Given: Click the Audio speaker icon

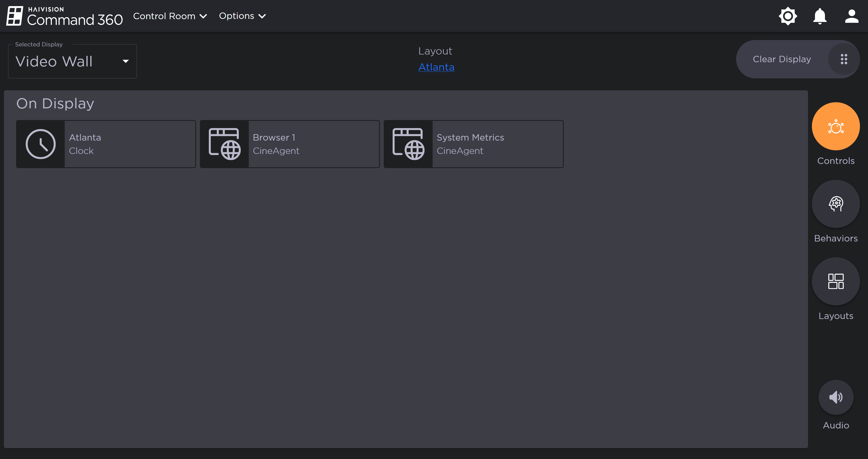Looking at the screenshot, I should (836, 397).
